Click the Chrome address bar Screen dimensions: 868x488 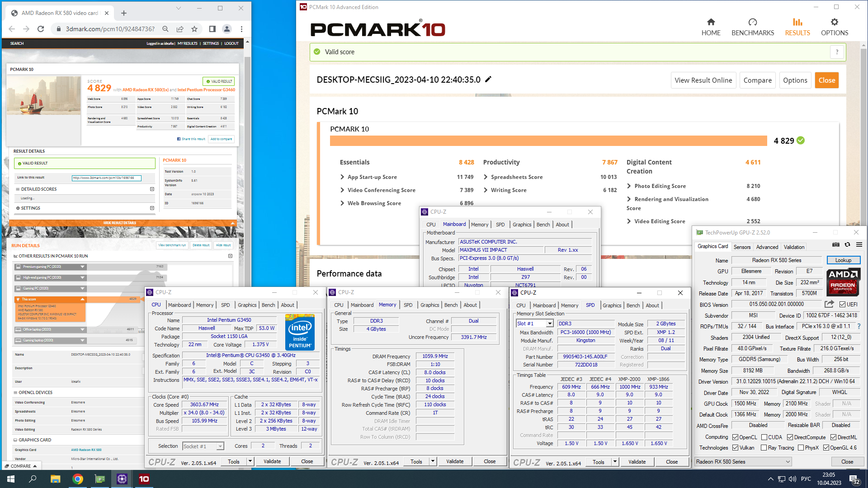[110, 29]
